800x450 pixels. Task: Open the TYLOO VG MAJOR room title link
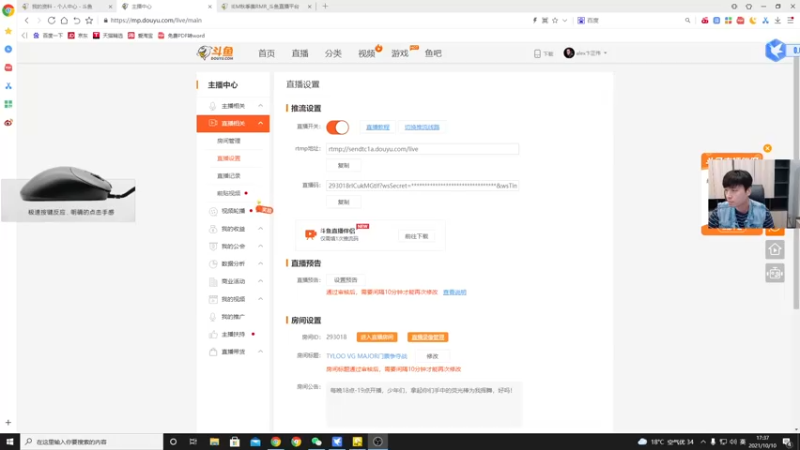(x=367, y=356)
